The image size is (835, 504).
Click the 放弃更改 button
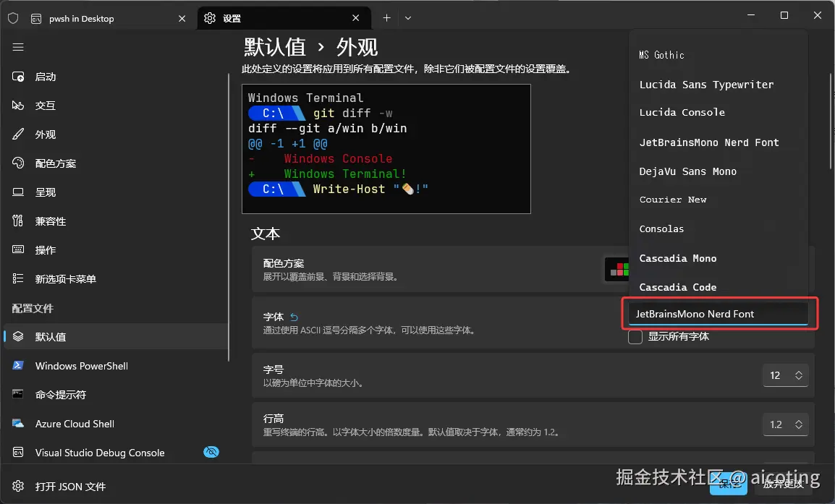[x=783, y=484]
